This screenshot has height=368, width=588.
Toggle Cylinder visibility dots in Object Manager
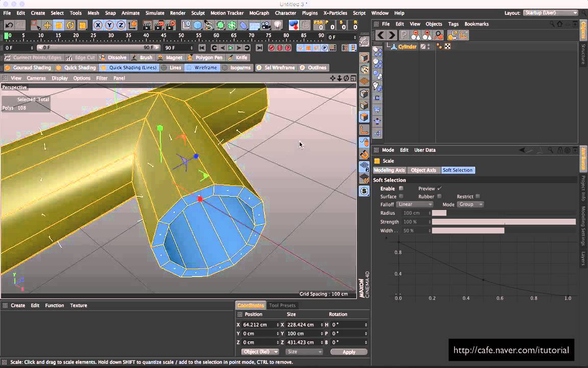pos(429,46)
